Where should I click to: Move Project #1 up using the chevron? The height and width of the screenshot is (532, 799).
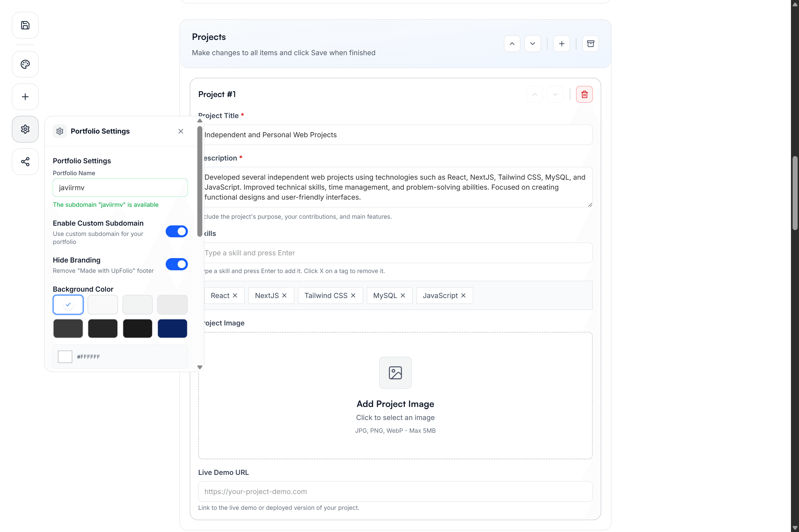(534, 94)
